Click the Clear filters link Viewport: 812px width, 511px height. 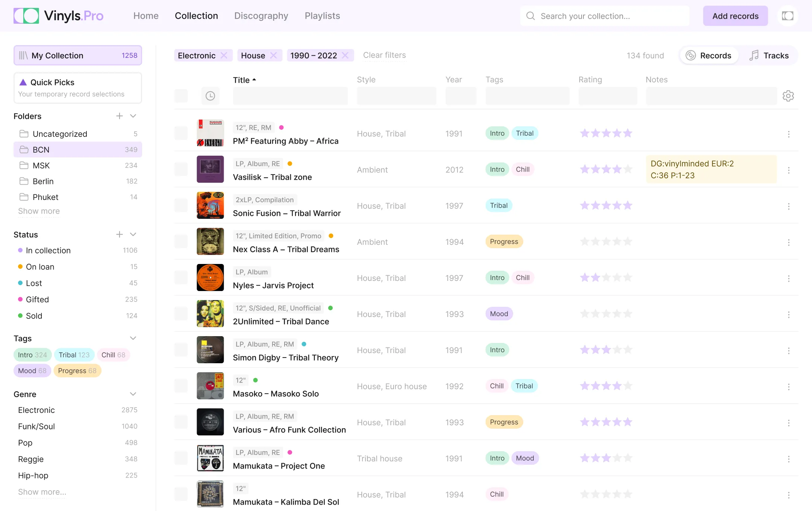click(x=384, y=55)
